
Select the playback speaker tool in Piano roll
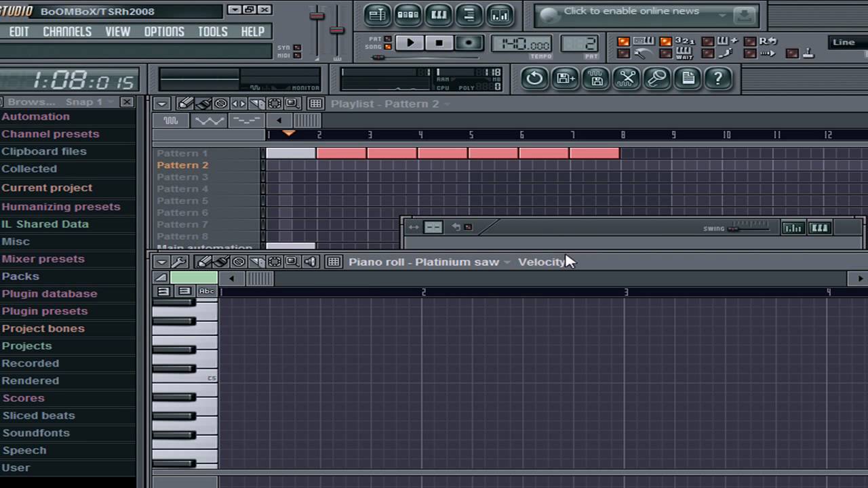click(311, 262)
